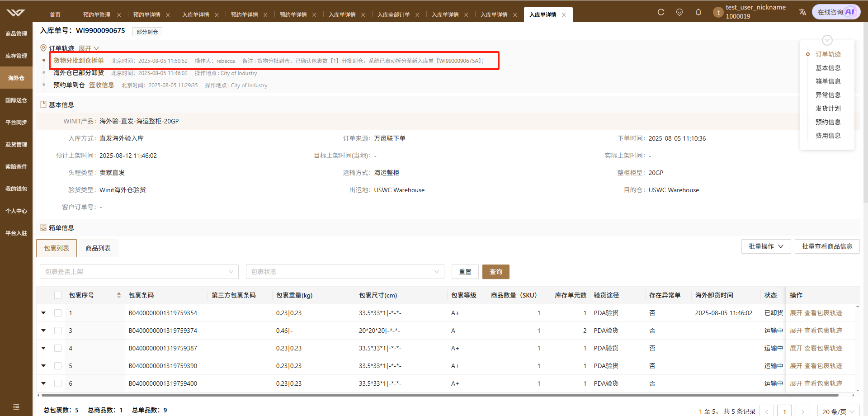The width and height of the screenshot is (868, 416).
Task: Expand package row 6 triangle
Action: pyautogui.click(x=43, y=383)
